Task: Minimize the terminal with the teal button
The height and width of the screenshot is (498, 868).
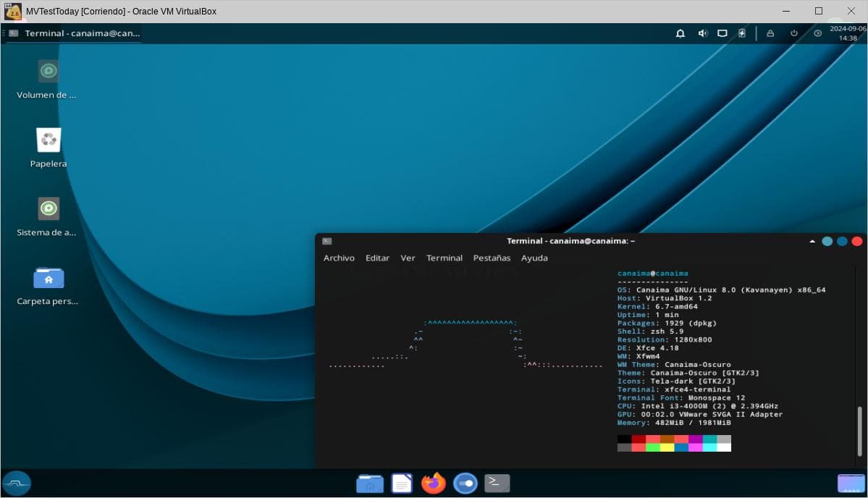Action: [827, 241]
